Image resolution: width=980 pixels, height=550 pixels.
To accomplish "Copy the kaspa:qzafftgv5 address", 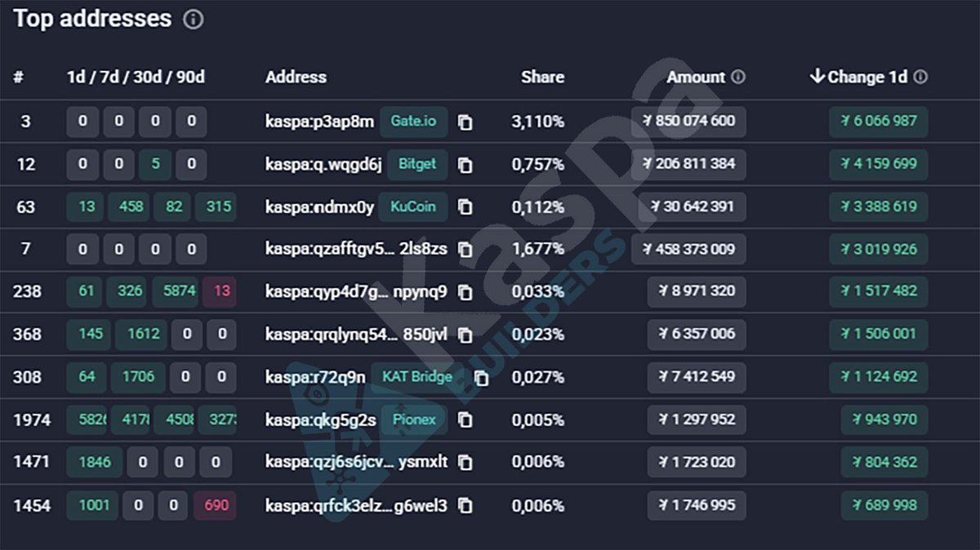I will pos(465,250).
